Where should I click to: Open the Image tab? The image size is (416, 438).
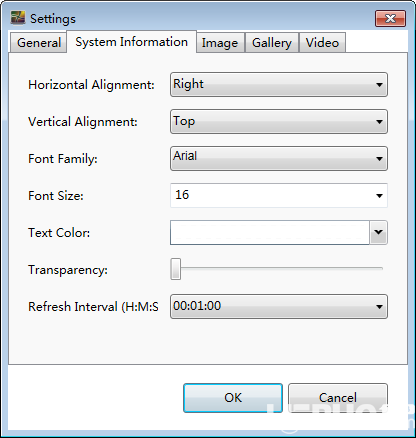220,43
